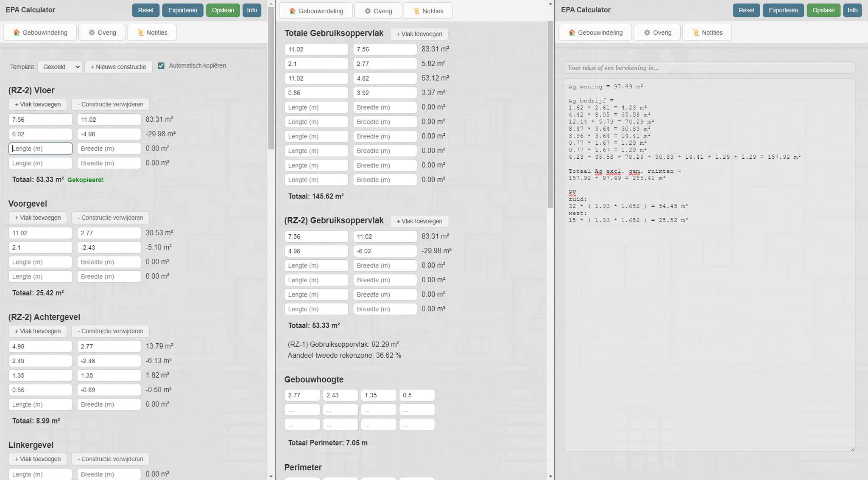Click the notepad icon in middle Notities tab

pyautogui.click(x=416, y=11)
